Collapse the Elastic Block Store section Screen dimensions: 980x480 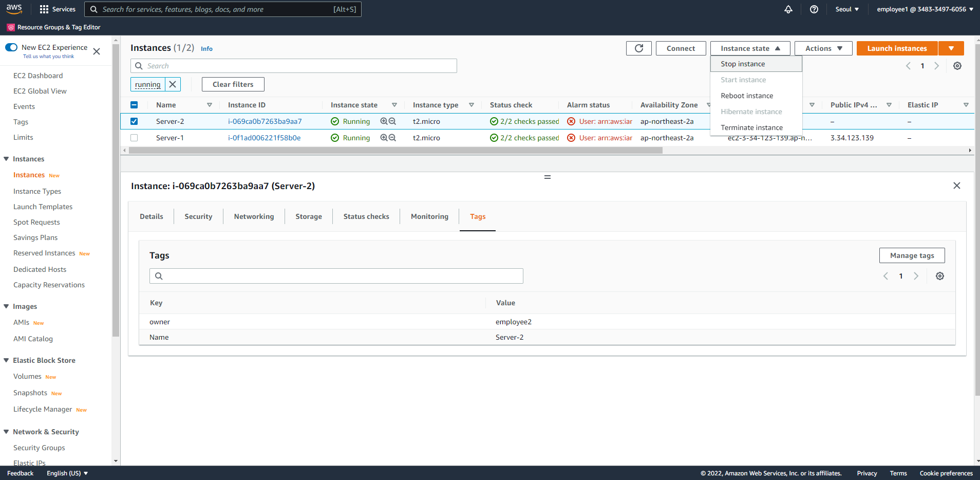click(6, 360)
